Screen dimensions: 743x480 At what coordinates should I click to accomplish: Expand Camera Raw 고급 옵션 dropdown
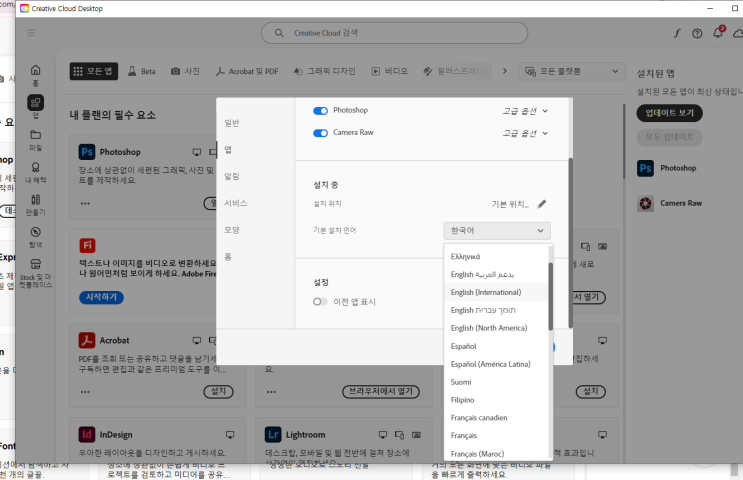click(526, 133)
